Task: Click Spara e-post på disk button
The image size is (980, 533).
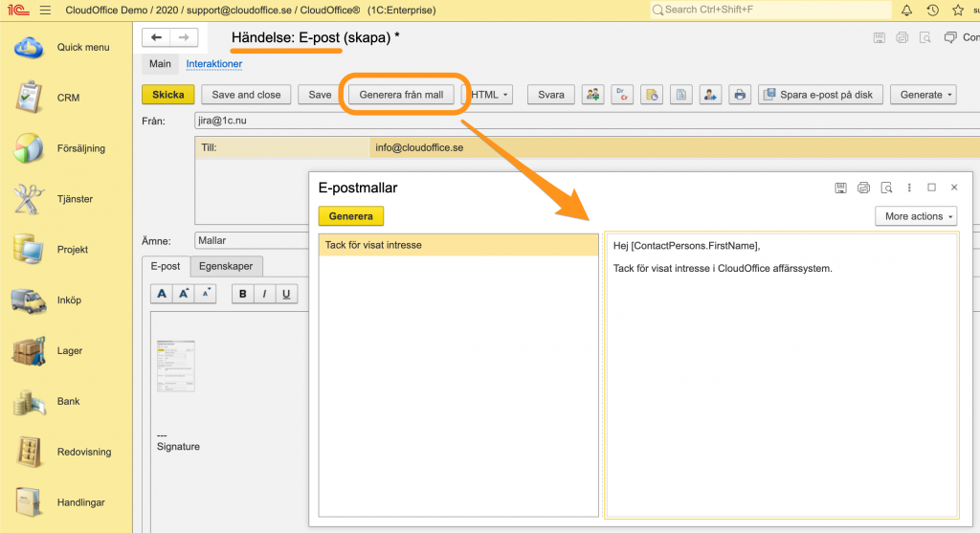Action: click(x=820, y=95)
